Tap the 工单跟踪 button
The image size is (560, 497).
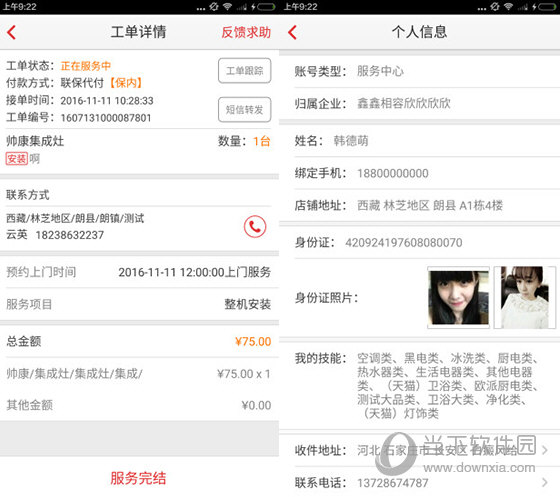point(245,71)
